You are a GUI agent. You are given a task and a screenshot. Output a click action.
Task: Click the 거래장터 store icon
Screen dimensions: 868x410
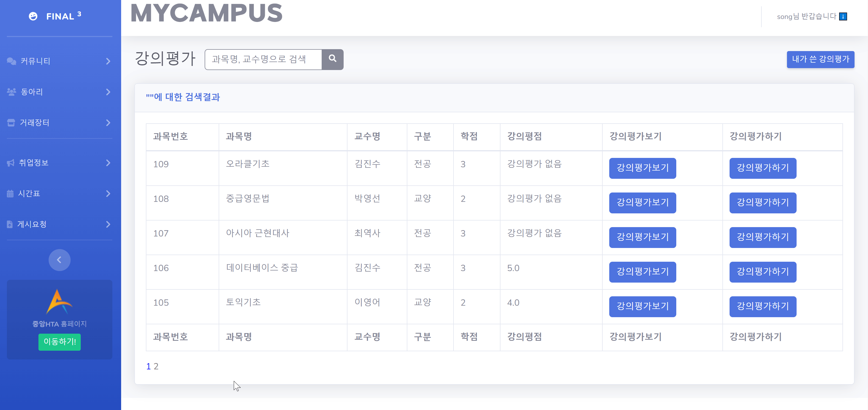[x=11, y=123]
